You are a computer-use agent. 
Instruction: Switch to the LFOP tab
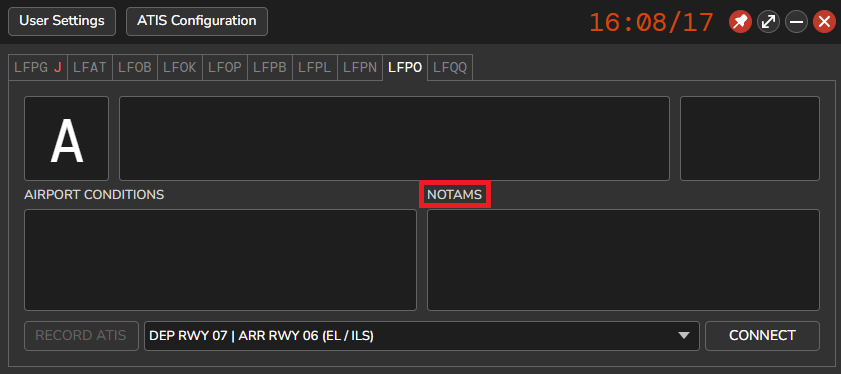pyautogui.click(x=225, y=68)
